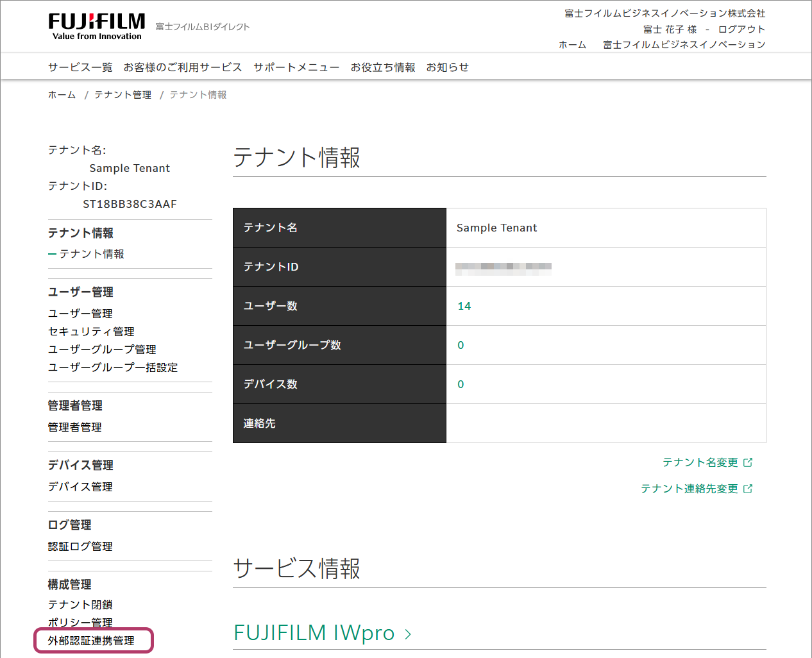Screen dimensions: 812x658
Task: Open the お知らせ menu
Action: [x=448, y=67]
